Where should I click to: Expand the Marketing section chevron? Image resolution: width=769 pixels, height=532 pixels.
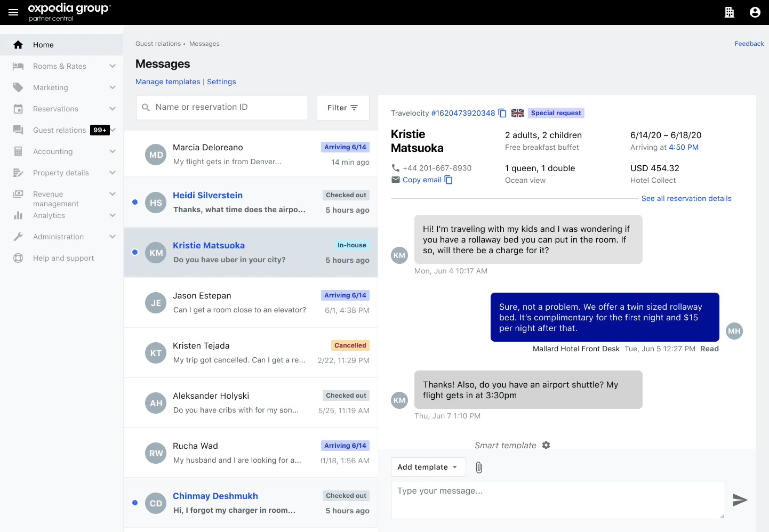(x=113, y=87)
